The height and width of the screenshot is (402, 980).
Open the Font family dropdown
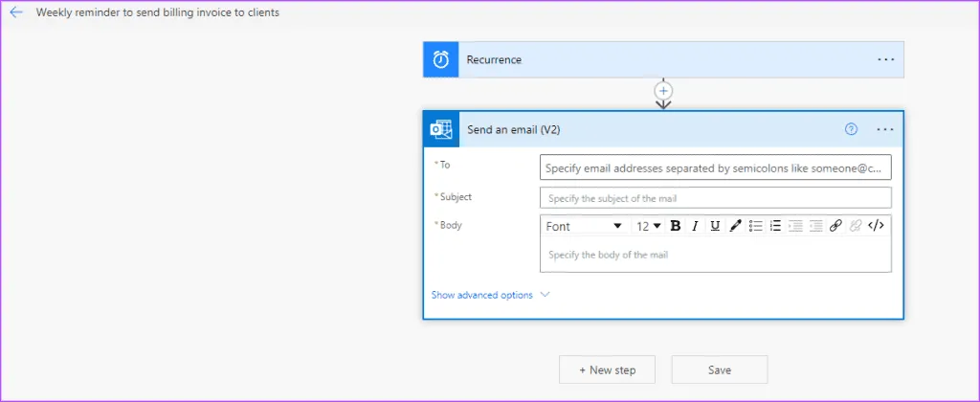[x=585, y=227]
